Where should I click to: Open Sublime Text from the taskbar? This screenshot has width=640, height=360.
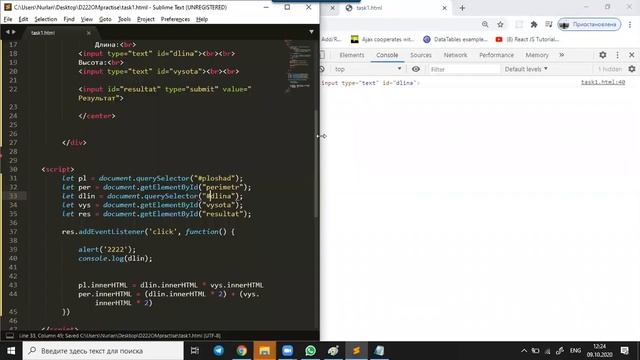[356, 351]
